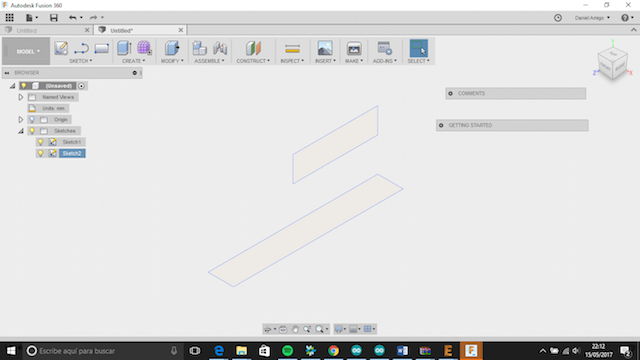The image size is (640, 360).
Task: Click the Zoom window icon
Action: [307, 329]
